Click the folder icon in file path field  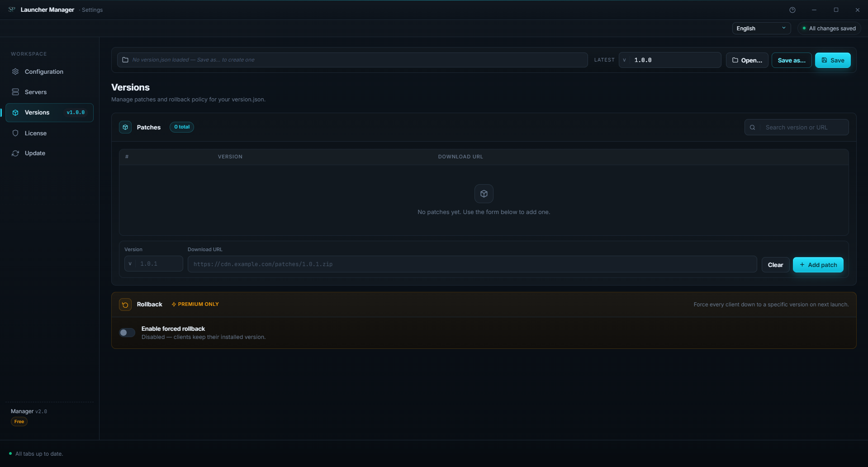point(125,60)
